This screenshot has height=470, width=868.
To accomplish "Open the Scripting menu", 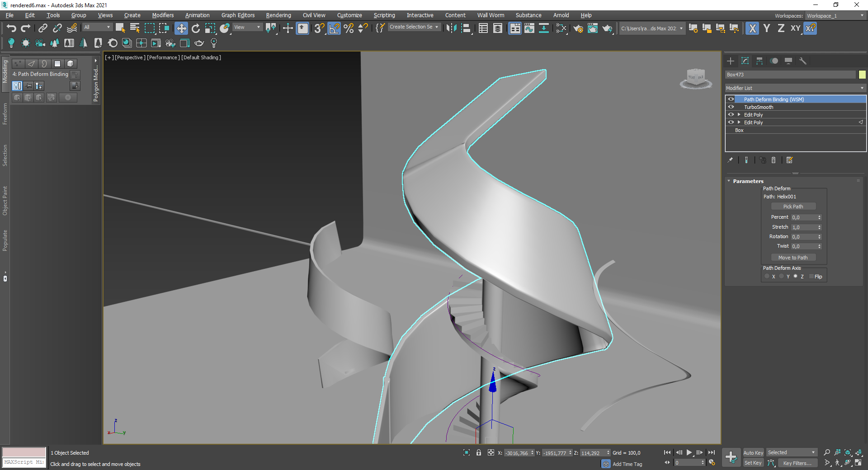I will pos(384,15).
